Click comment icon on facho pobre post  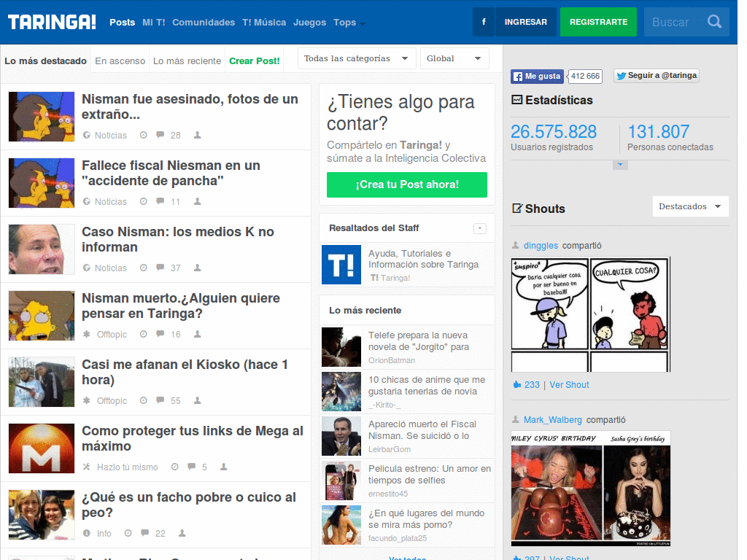coord(145,533)
